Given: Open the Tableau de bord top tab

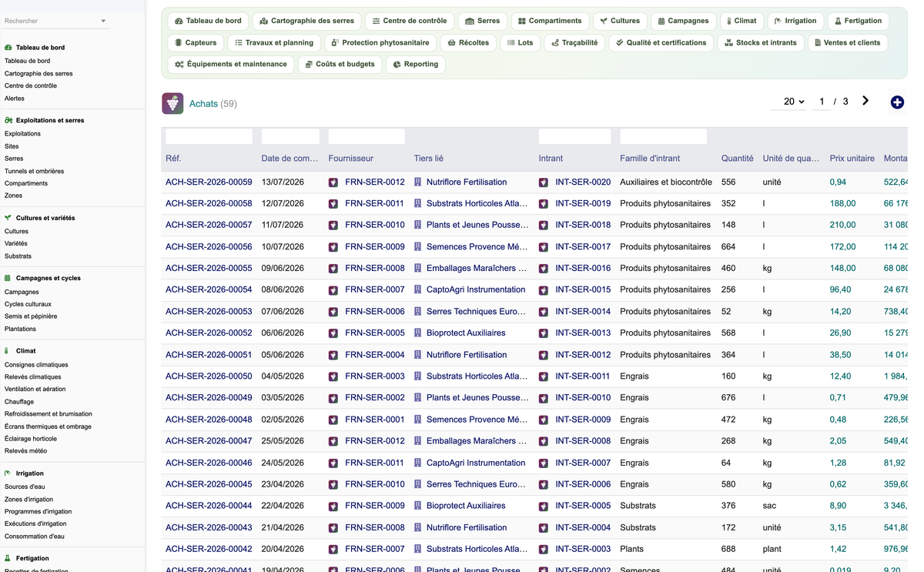Looking at the screenshot, I should (x=208, y=21).
